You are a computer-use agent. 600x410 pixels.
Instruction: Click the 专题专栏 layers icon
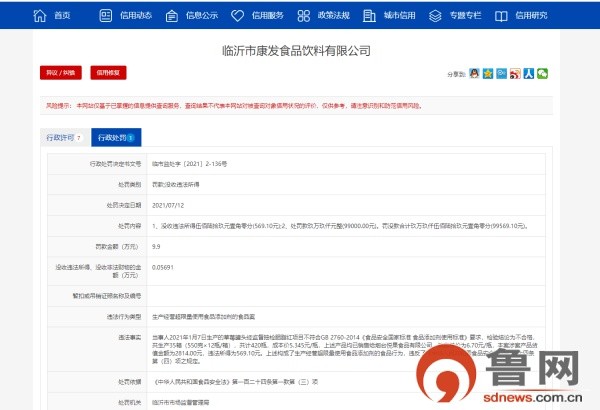tap(435, 16)
